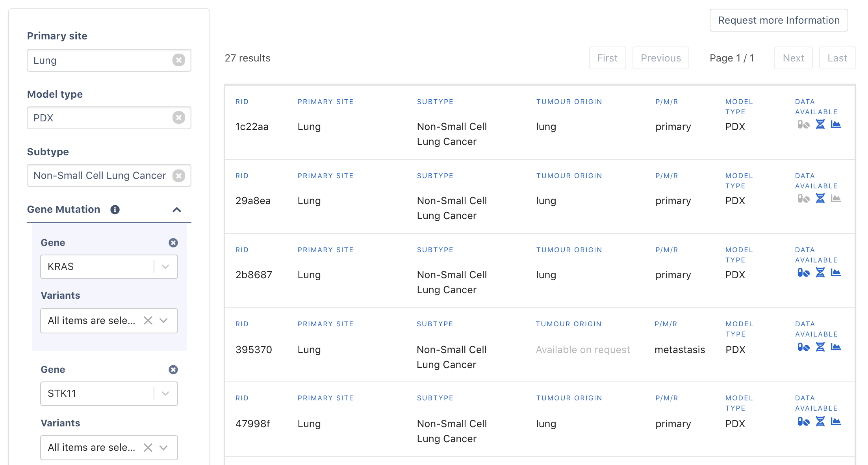This screenshot has width=868, height=465.
Task: Click Request more Information button
Action: [x=779, y=20]
